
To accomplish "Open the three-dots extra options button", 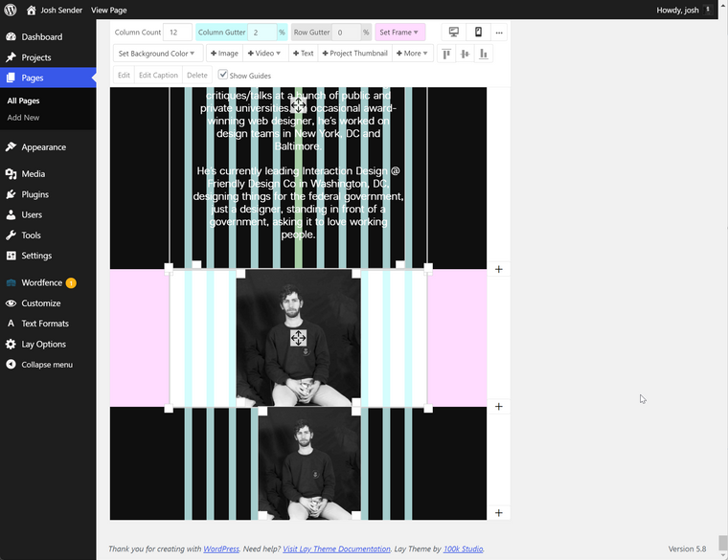I will (x=499, y=33).
